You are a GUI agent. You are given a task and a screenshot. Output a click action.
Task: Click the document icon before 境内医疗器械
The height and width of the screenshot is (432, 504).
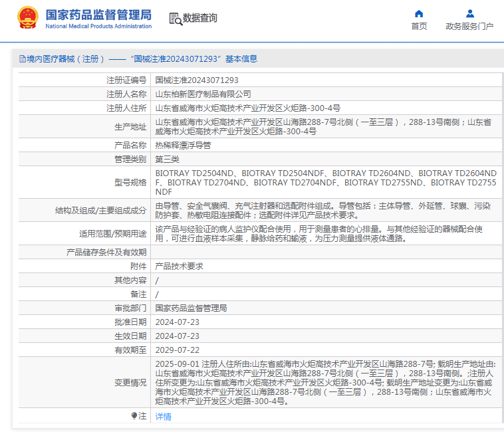click(x=22, y=59)
